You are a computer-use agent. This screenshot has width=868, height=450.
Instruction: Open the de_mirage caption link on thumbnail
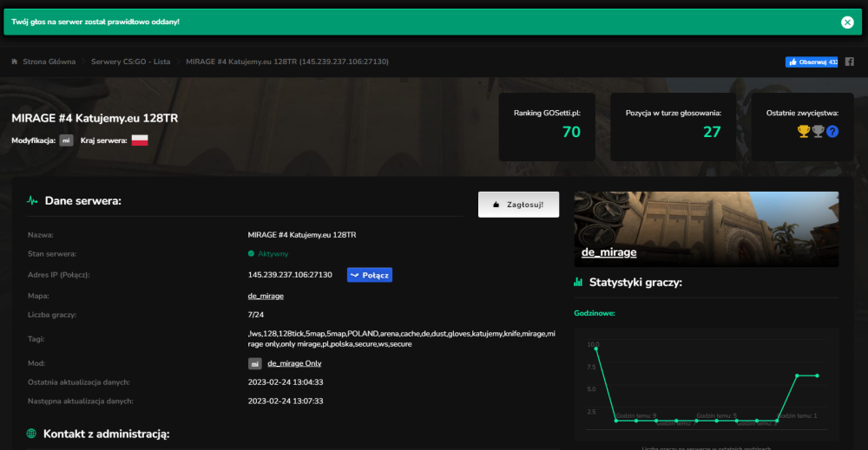608,252
